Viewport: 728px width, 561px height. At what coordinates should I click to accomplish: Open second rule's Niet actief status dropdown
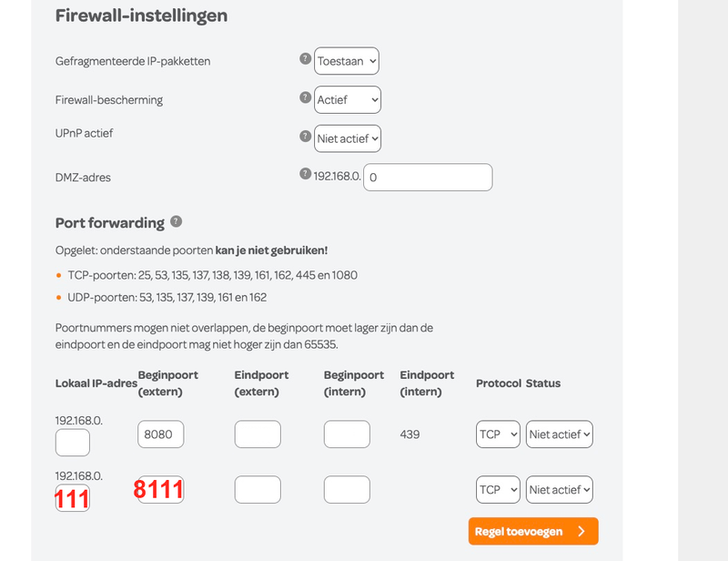[560, 489]
